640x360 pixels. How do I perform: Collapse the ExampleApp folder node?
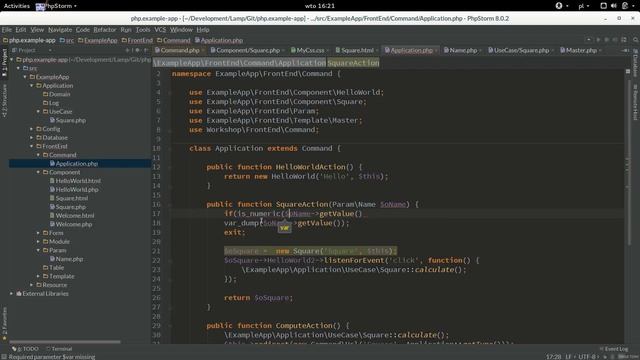(25, 77)
